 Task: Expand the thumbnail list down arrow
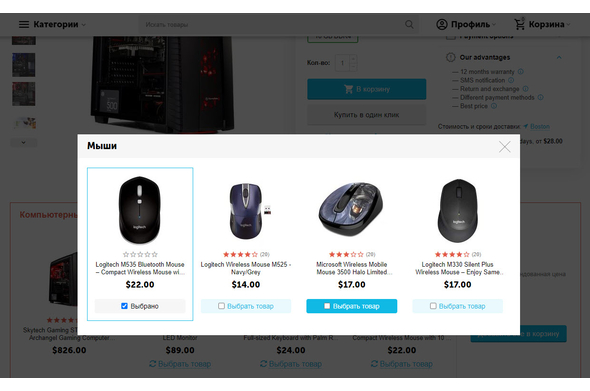click(x=24, y=143)
